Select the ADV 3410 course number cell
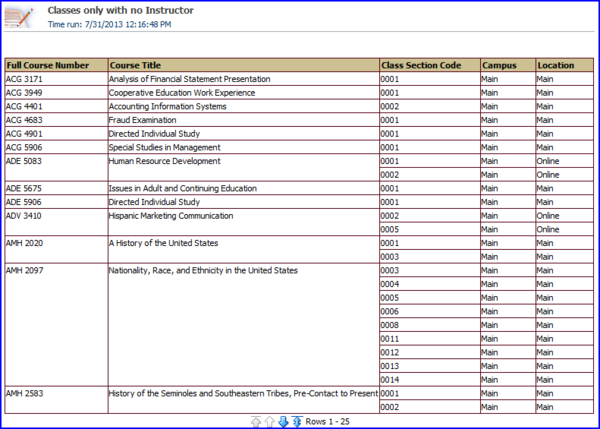 coord(56,222)
